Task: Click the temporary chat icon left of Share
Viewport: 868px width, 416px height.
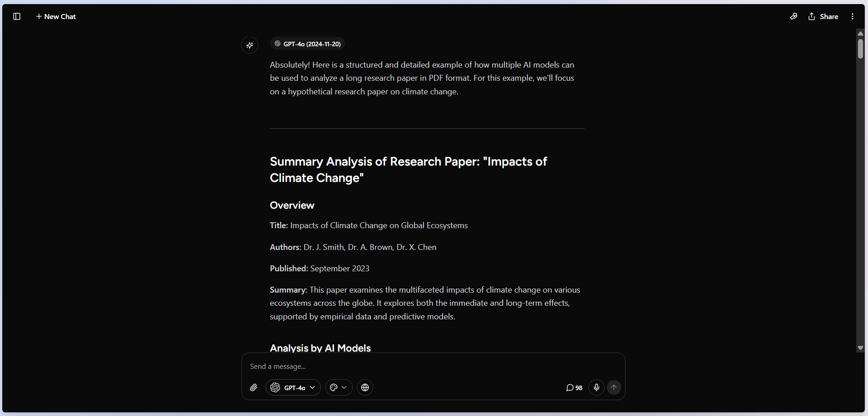Action: (794, 16)
